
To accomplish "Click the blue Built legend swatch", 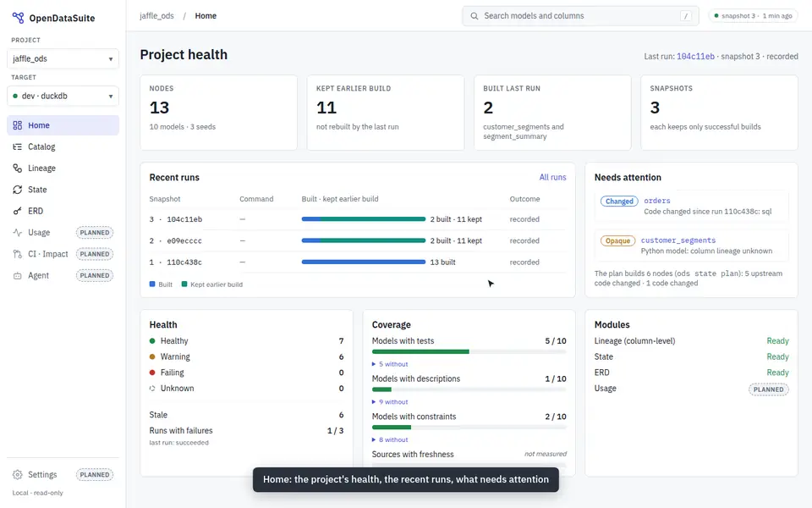I will pyautogui.click(x=152, y=284).
